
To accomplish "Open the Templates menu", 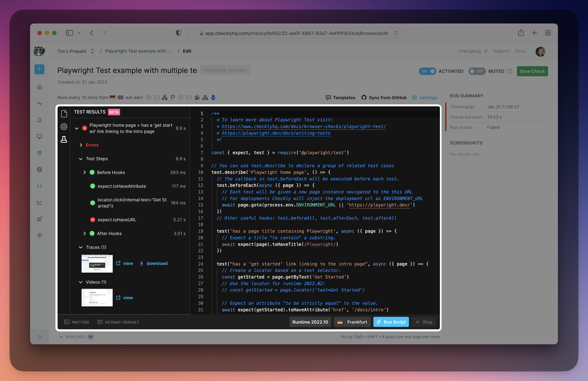I will (340, 98).
